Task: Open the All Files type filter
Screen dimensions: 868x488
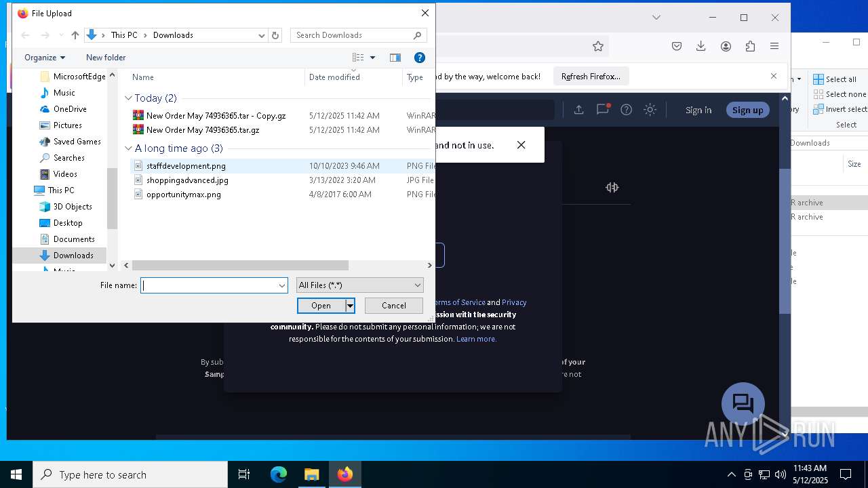Action: point(360,285)
